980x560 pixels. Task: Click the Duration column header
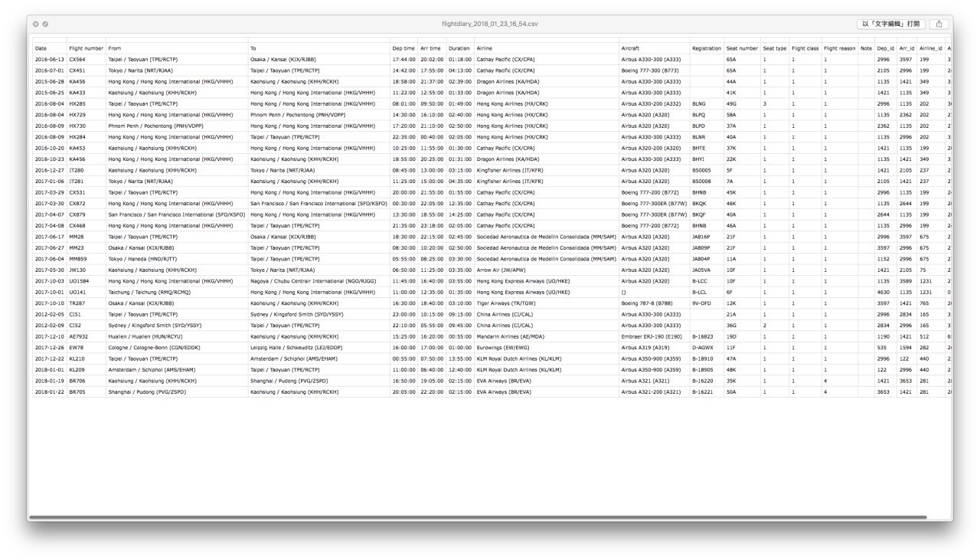coord(459,48)
